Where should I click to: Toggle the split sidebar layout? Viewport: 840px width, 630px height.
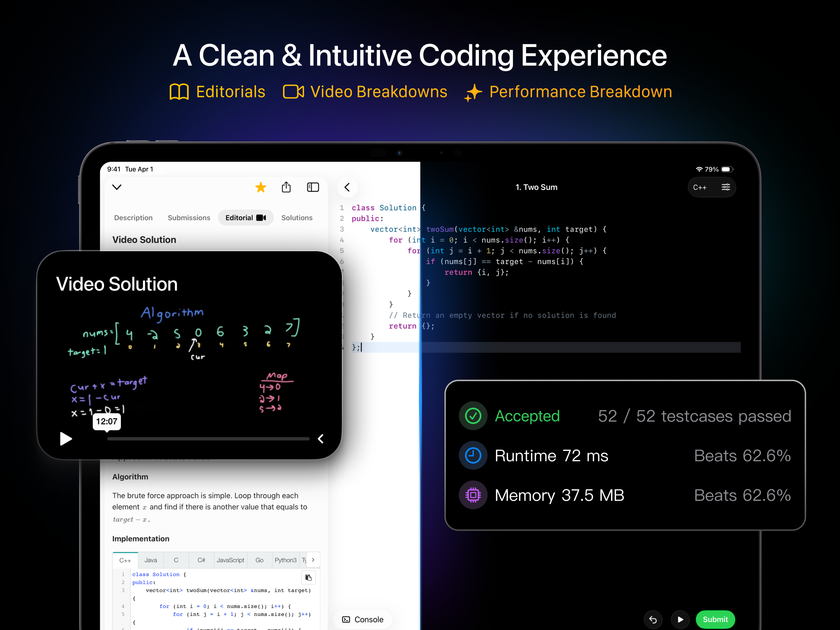[313, 187]
